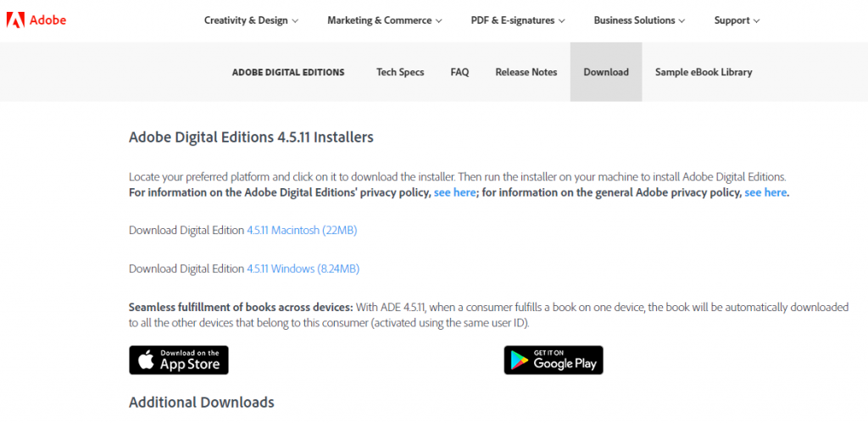
Task: Expand the Marketing & Commerce dropdown
Action: click(x=385, y=20)
